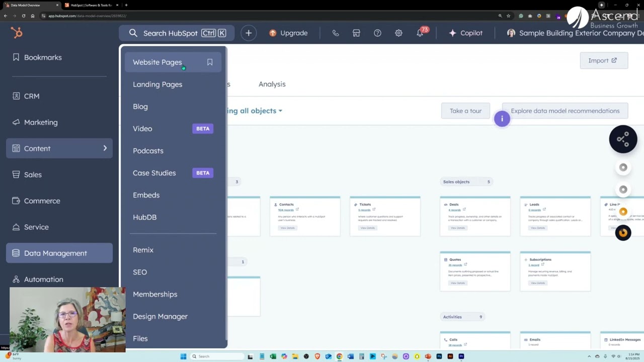This screenshot has width=644, height=362.
Task: Click the browser address bar URL
Action: [x=87, y=16]
